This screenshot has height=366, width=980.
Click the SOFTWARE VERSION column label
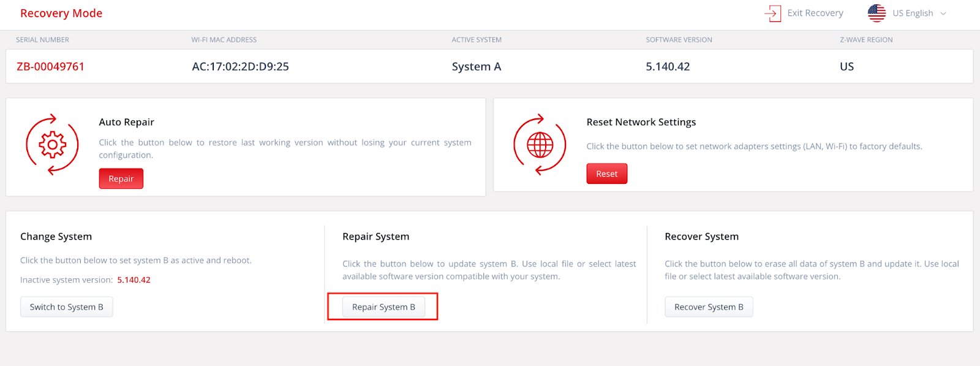[679, 40]
